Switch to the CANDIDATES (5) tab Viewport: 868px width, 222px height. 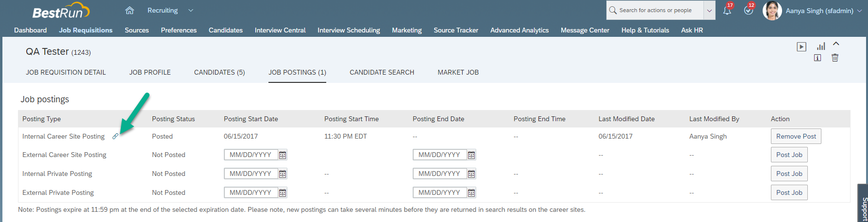[x=219, y=72]
